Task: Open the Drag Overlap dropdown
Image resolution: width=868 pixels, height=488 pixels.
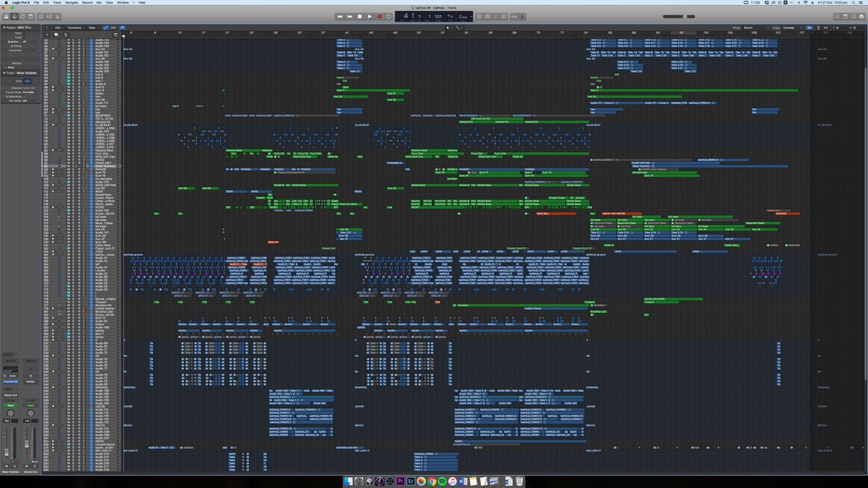Action: point(790,27)
